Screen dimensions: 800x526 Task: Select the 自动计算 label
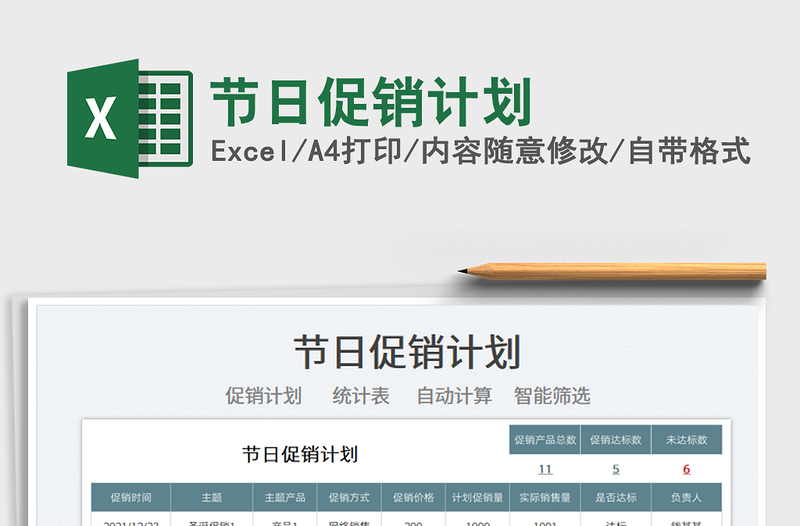pyautogui.click(x=454, y=396)
